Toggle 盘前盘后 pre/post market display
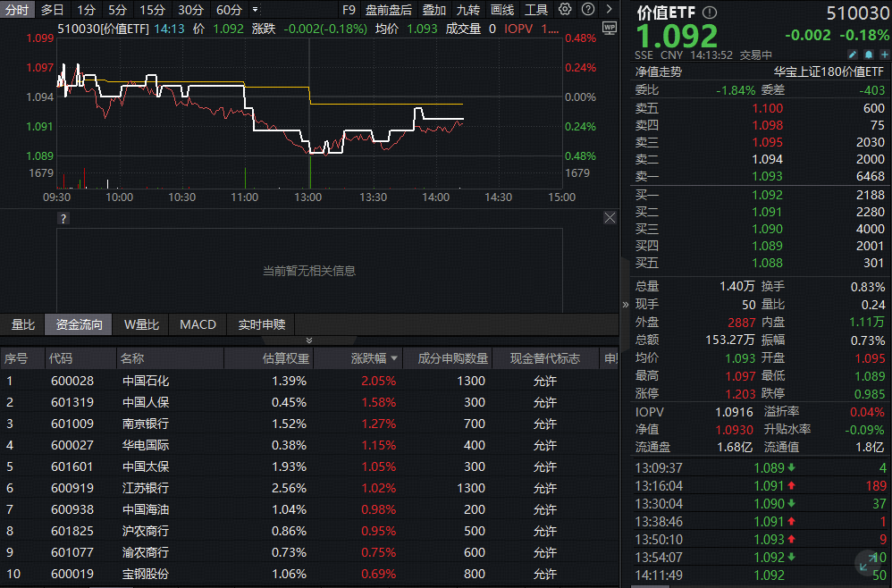This screenshot has height=588, width=892. (x=389, y=10)
